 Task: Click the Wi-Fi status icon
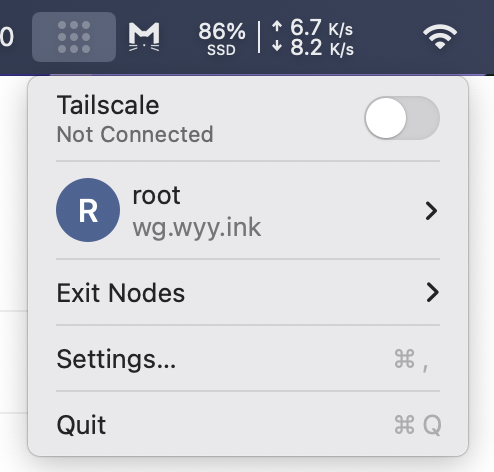[x=440, y=36]
